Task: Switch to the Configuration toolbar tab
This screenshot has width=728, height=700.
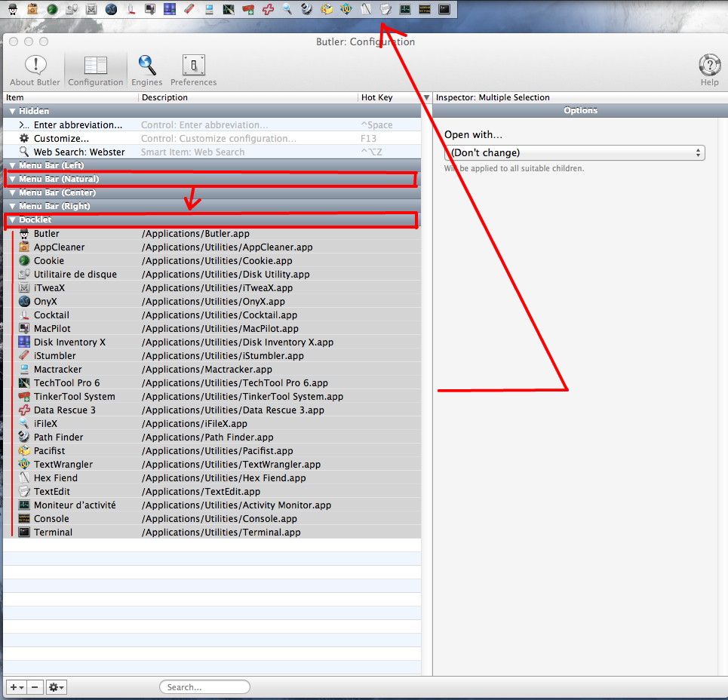Action: pyautogui.click(x=96, y=69)
